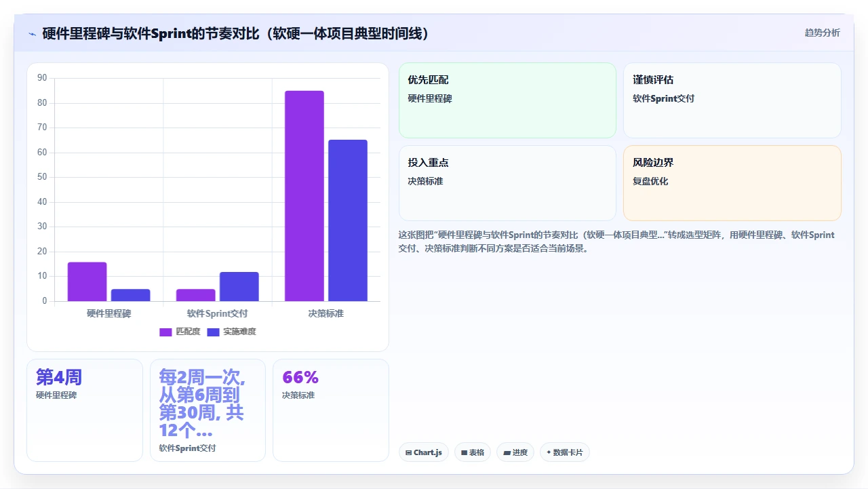
Task: Select the 数据卡片 tag
Action: pos(565,452)
